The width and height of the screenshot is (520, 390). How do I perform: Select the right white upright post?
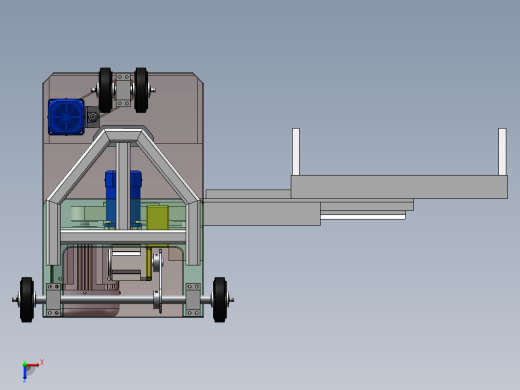[502, 152]
